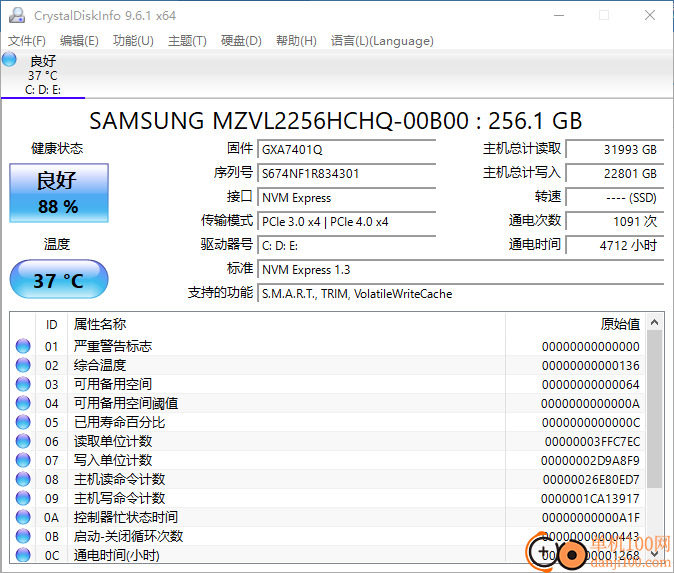674x573 pixels.
Task: Click status circle for attribute 0A 控制器忙状态时间
Action: (x=23, y=517)
